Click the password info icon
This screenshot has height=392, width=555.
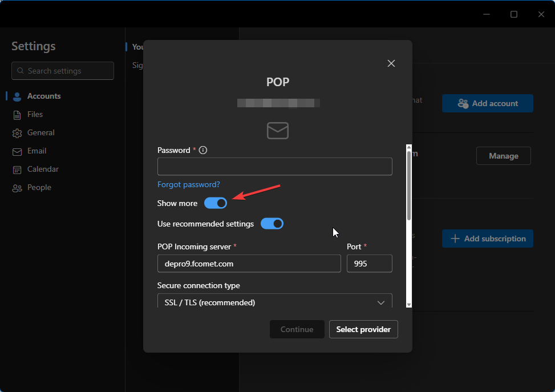[203, 150]
